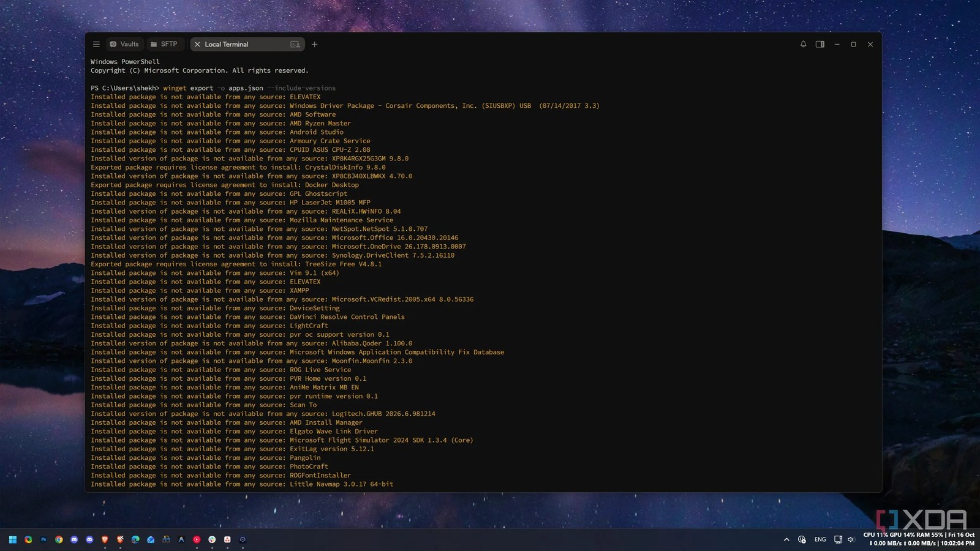Open a new tab with the plus button
This screenshot has width=980, height=551.
pyautogui.click(x=314, y=44)
